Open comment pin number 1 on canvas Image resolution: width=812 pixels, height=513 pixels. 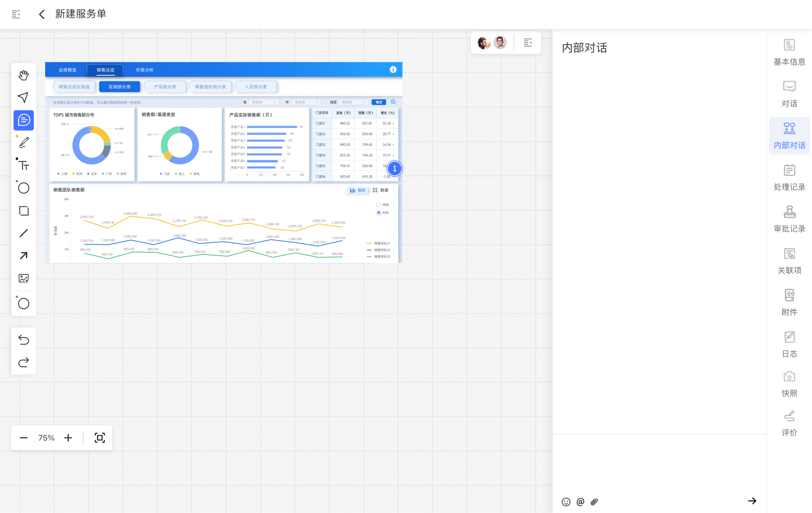395,169
